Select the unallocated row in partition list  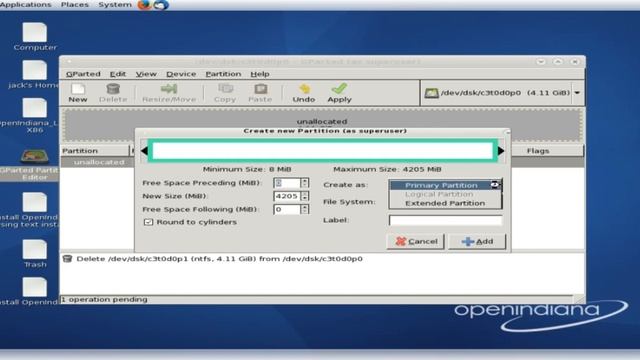tap(98, 162)
